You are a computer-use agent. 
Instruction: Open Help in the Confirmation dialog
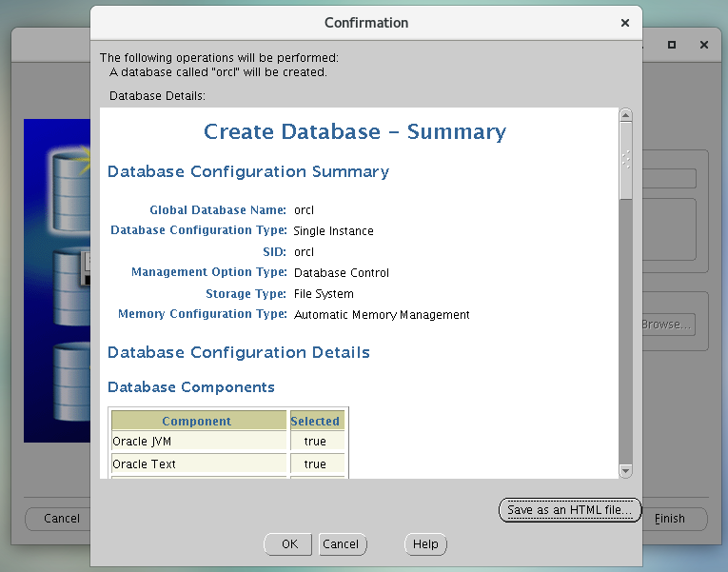click(x=425, y=543)
